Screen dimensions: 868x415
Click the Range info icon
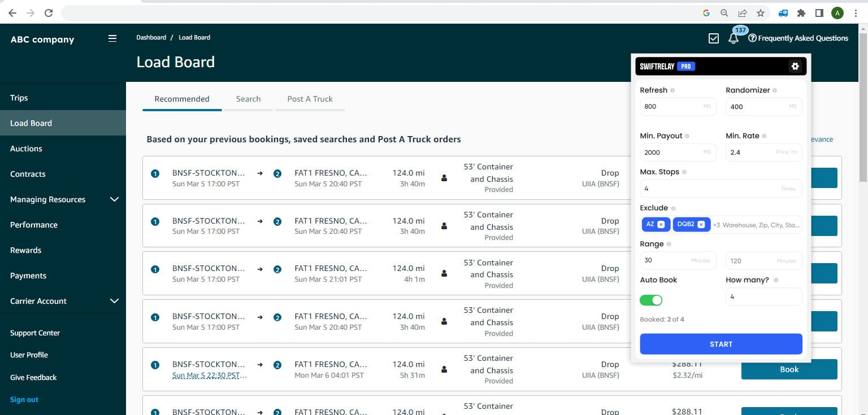coord(669,244)
